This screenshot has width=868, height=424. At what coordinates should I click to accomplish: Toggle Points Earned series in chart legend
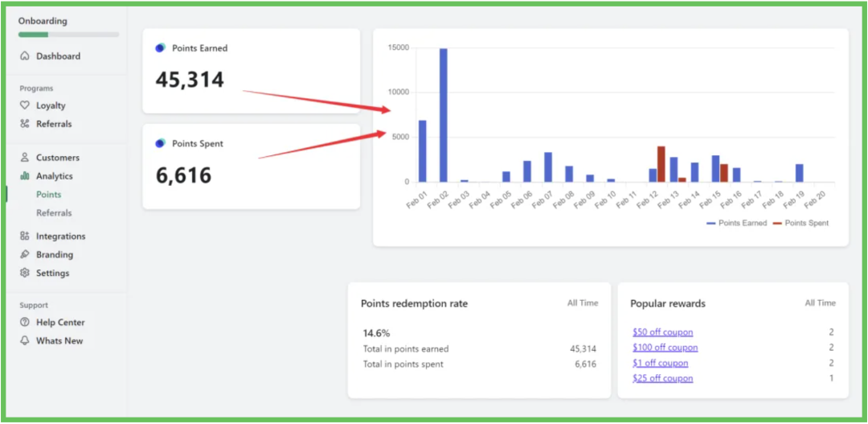tap(736, 223)
